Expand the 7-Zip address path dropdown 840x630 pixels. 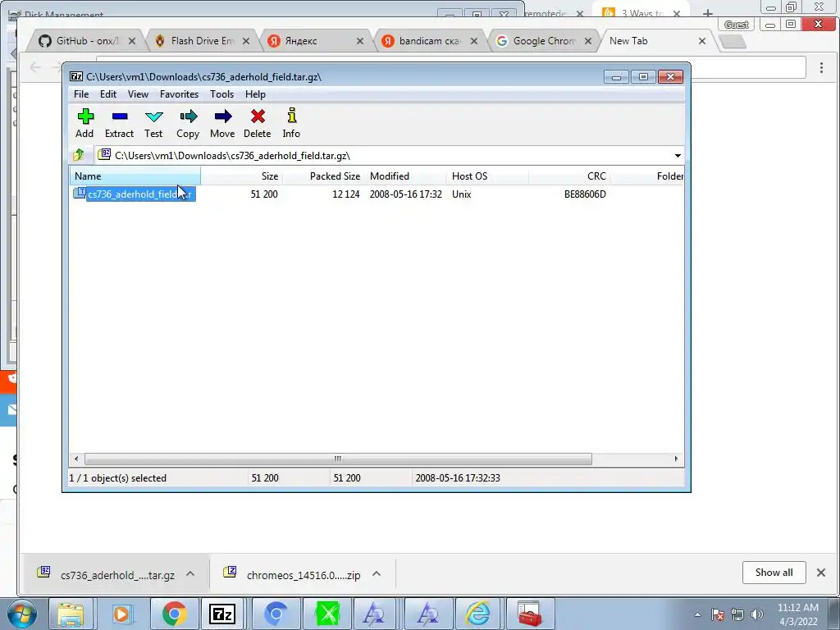pos(678,156)
